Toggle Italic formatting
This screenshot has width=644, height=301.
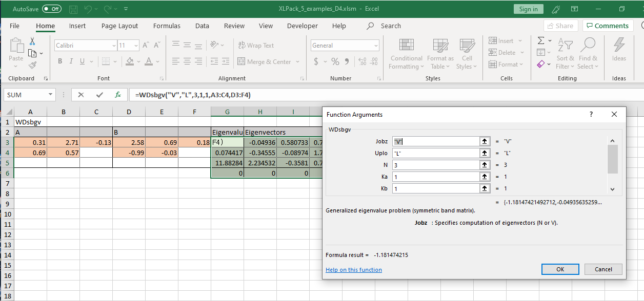pos(71,61)
